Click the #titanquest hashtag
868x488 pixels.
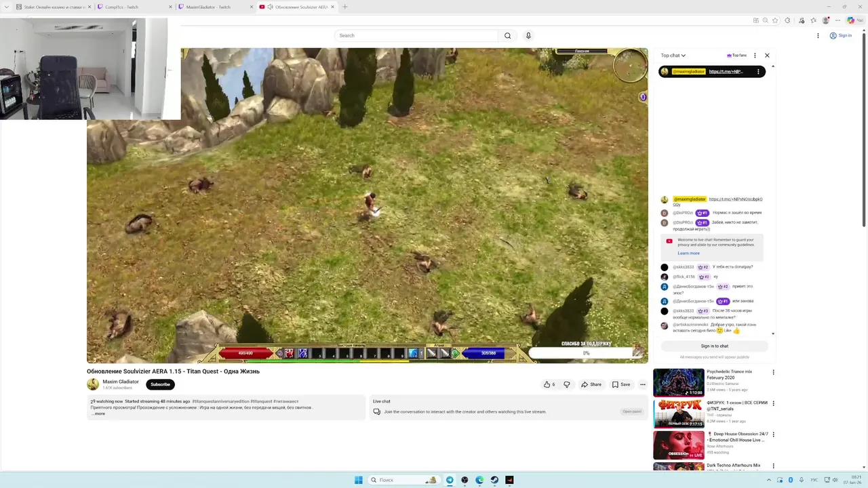pyautogui.click(x=261, y=401)
